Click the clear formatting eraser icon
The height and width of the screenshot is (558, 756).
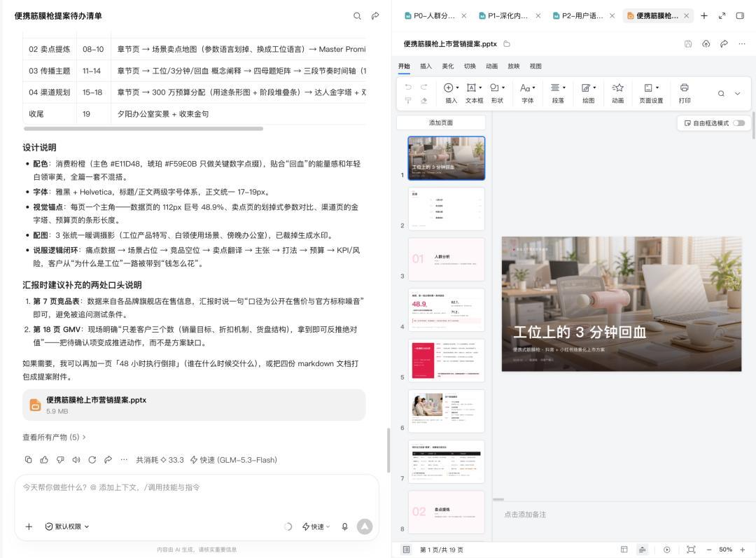(x=423, y=101)
